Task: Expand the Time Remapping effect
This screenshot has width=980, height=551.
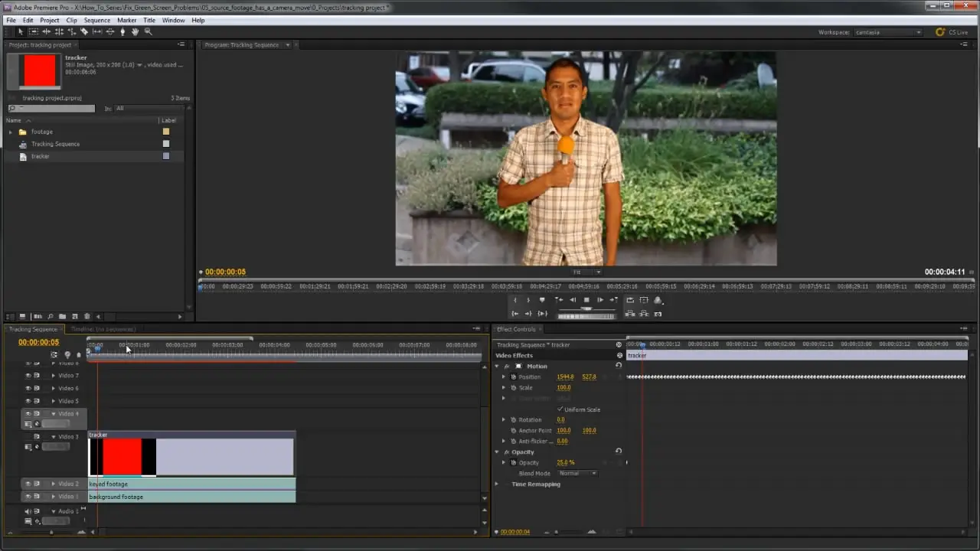Action: pyautogui.click(x=497, y=484)
